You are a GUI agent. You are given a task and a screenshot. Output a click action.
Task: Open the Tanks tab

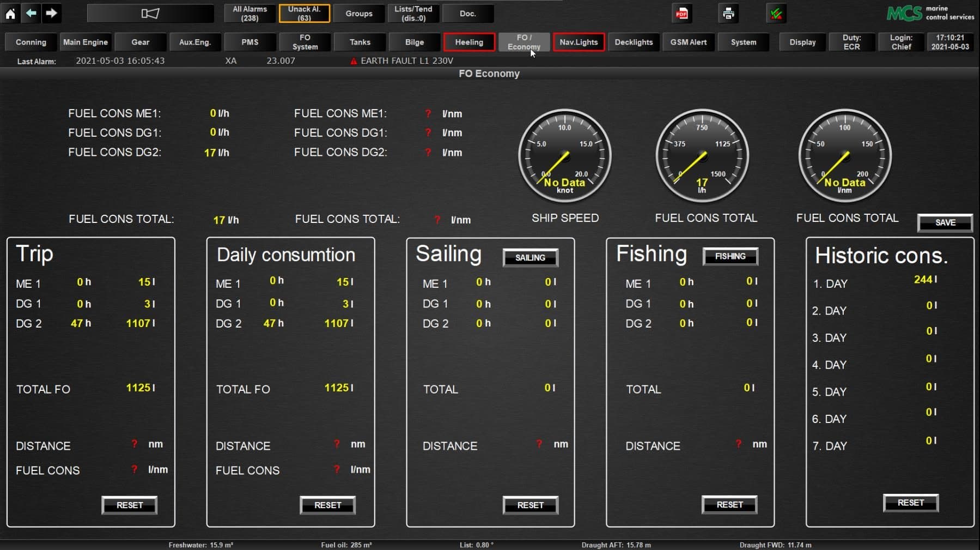click(360, 42)
